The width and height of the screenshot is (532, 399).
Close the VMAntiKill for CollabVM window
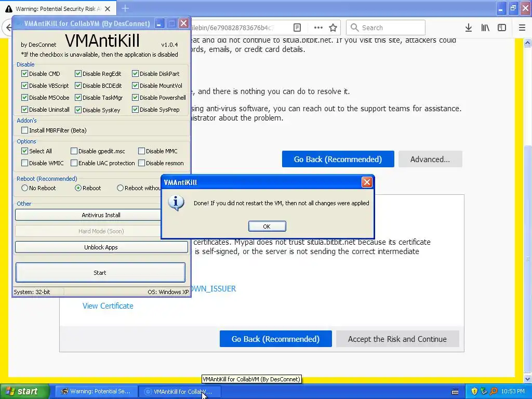click(183, 23)
